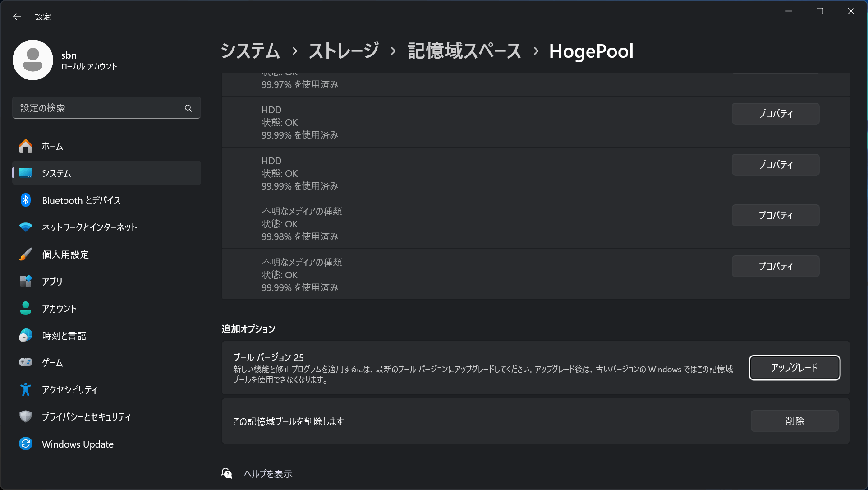Open Bluetooth とデバイス settings
Screen dimensions: 868x490
click(80, 200)
